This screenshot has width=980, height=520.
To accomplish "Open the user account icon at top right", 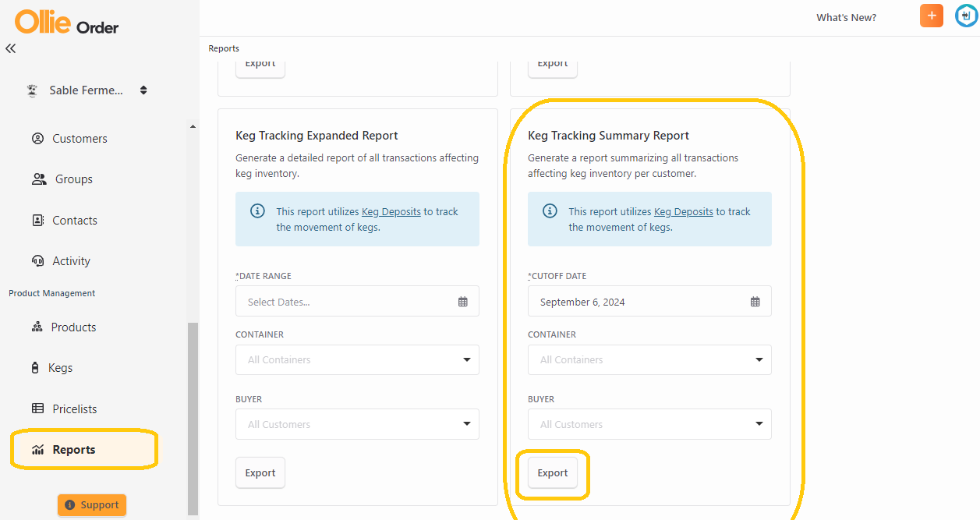I will pyautogui.click(x=967, y=16).
